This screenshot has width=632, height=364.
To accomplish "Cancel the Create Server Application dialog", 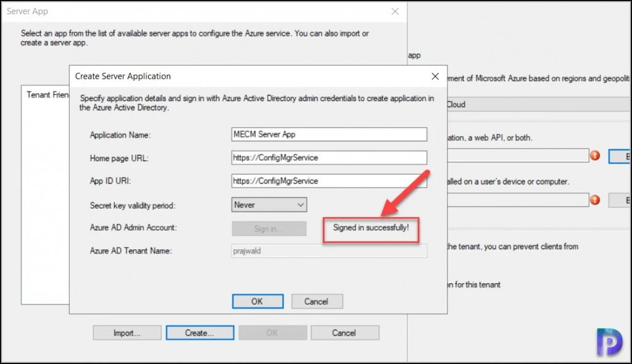I will [x=317, y=302].
